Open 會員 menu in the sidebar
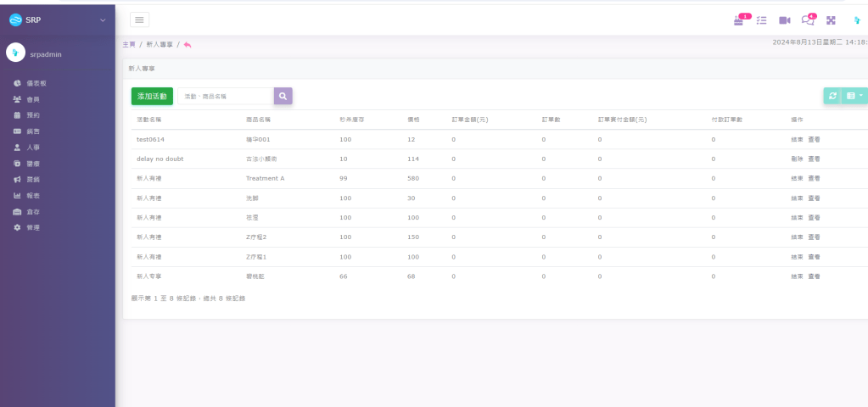Screen dimensions: 868x407 tap(33, 99)
